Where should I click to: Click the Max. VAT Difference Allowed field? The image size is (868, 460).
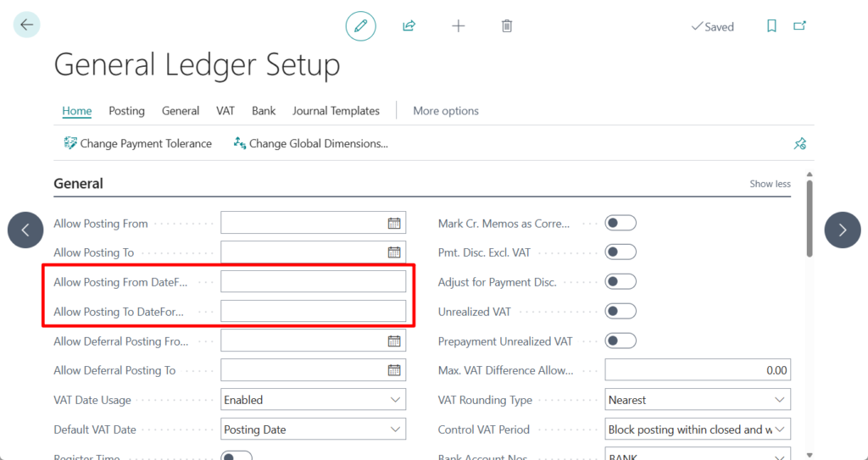tap(698, 370)
